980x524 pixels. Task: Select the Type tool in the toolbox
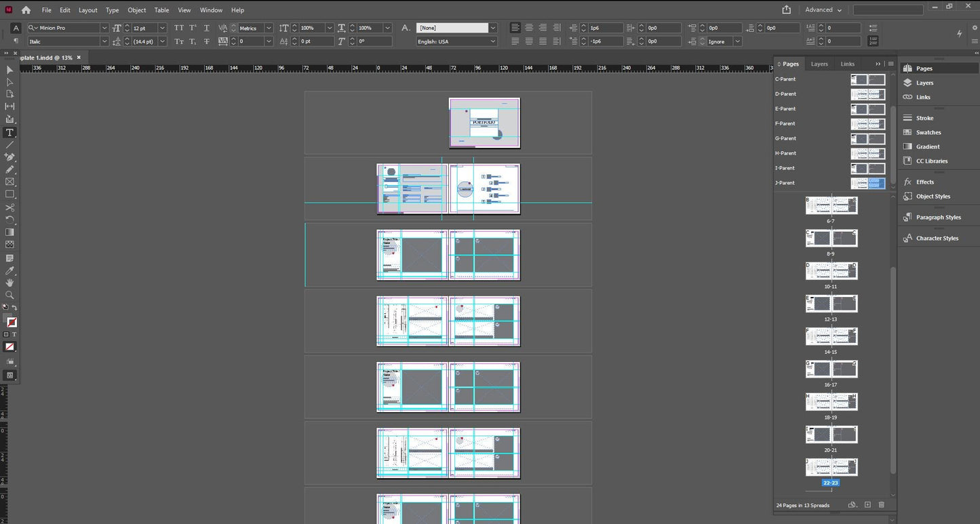tap(9, 132)
